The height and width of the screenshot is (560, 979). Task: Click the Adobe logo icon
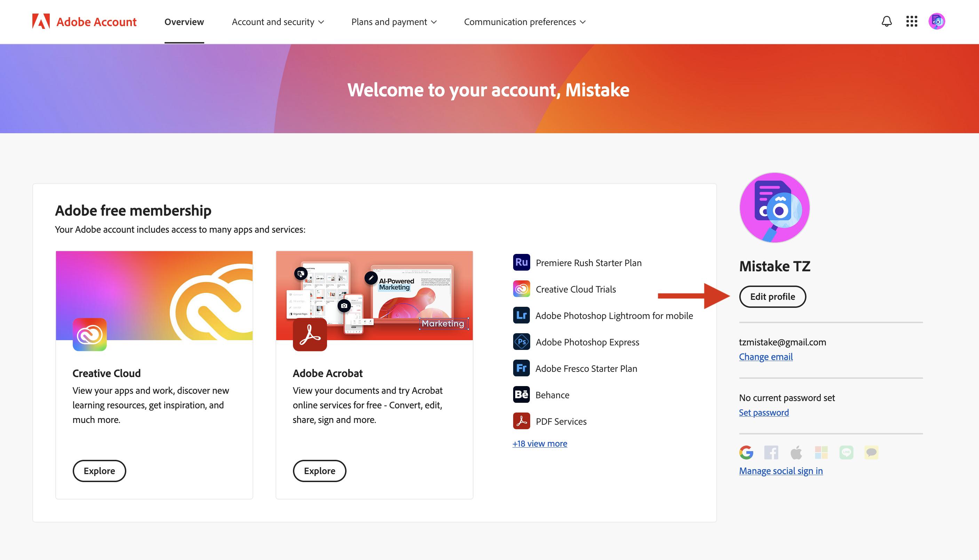coord(41,22)
